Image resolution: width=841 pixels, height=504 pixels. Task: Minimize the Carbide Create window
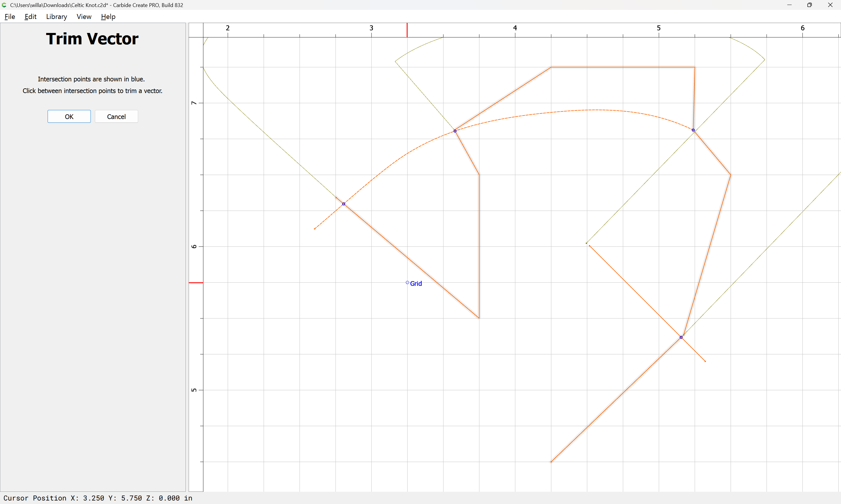[x=789, y=5]
